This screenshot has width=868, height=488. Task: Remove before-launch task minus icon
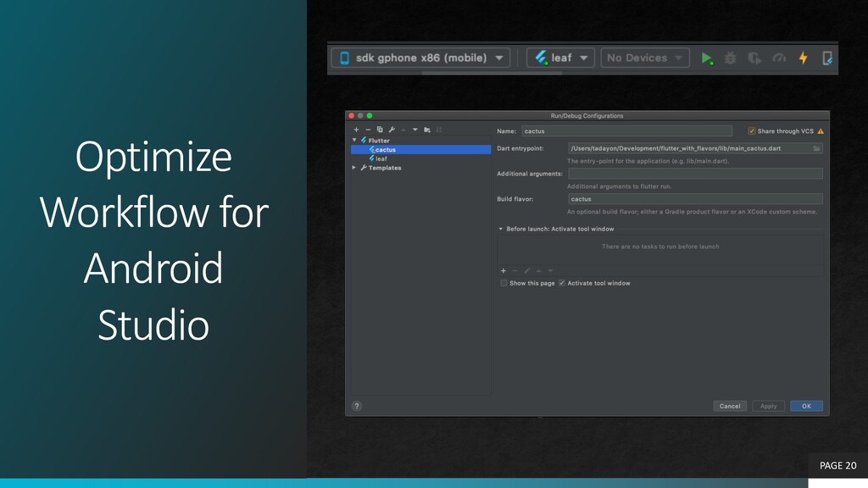(515, 271)
